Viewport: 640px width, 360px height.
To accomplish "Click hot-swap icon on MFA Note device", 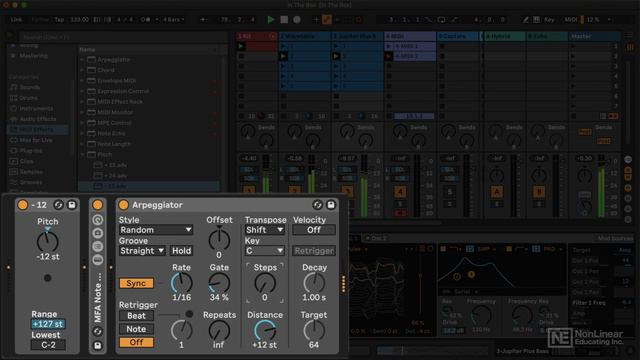I will pos(98,331).
